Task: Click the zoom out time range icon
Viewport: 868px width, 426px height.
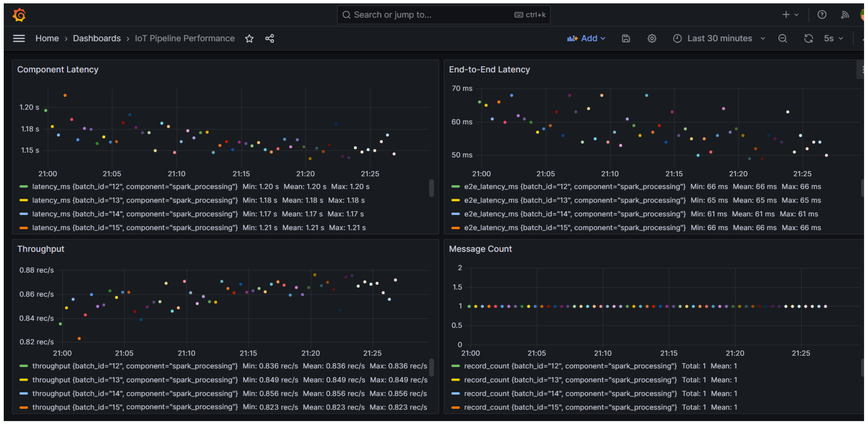Action: (x=782, y=39)
